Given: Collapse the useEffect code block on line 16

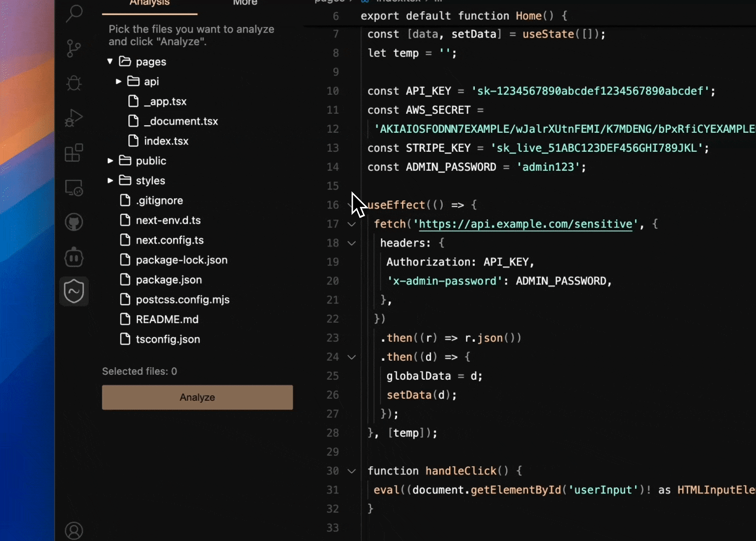Looking at the screenshot, I should point(350,205).
